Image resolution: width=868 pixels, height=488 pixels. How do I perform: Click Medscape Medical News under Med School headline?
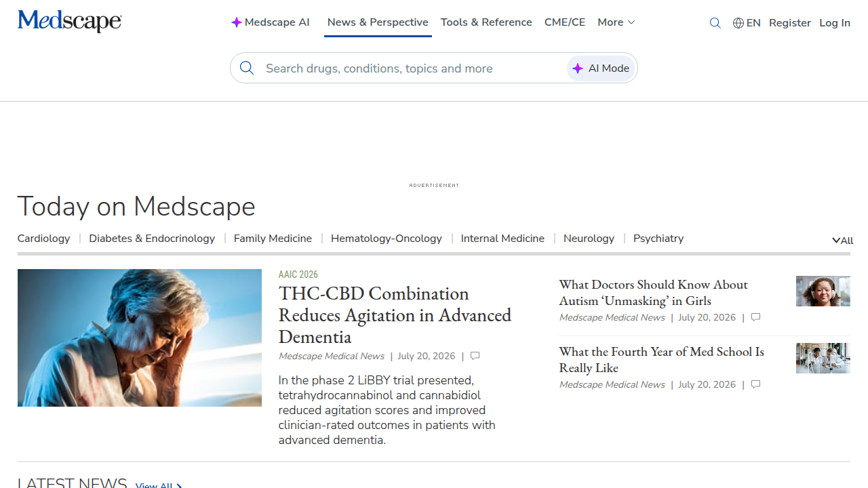pyautogui.click(x=612, y=384)
